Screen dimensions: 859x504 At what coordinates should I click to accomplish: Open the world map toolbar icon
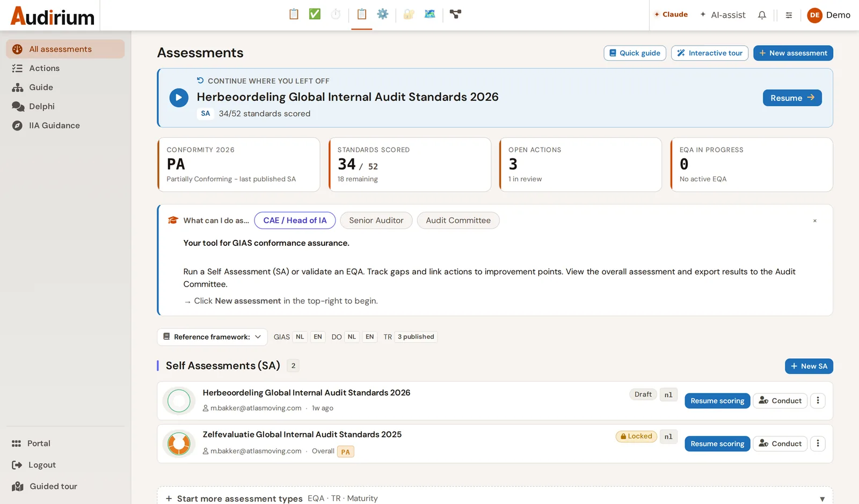coord(429,14)
